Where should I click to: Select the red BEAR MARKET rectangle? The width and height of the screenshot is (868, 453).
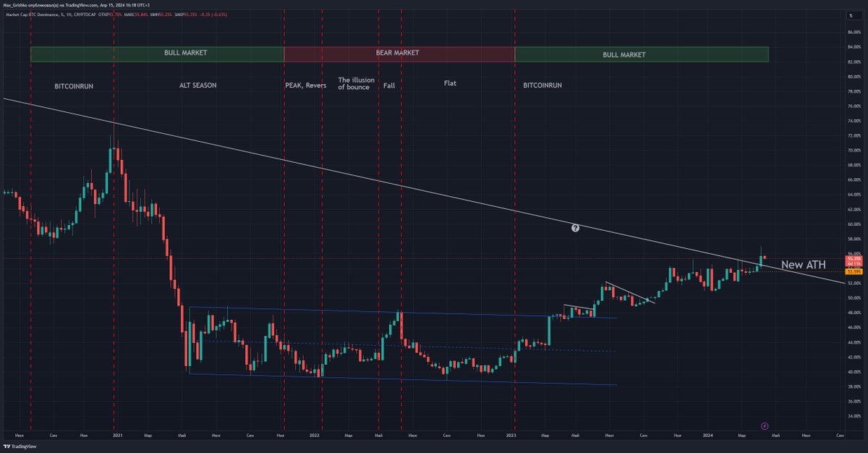tap(399, 54)
